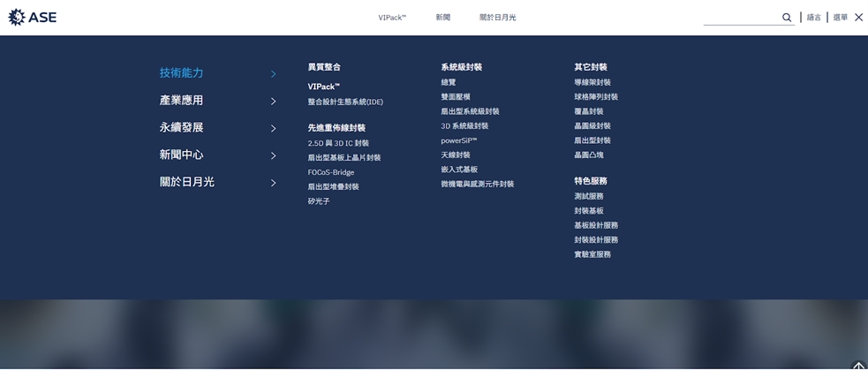Open 新聞 in top navigation bar
The width and height of the screenshot is (868, 370).
tap(443, 18)
